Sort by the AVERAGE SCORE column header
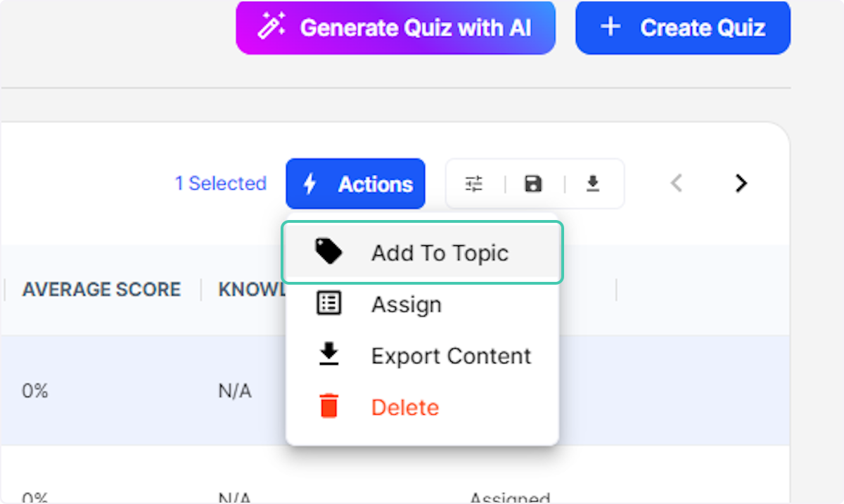This screenshot has height=504, width=844. (x=101, y=289)
